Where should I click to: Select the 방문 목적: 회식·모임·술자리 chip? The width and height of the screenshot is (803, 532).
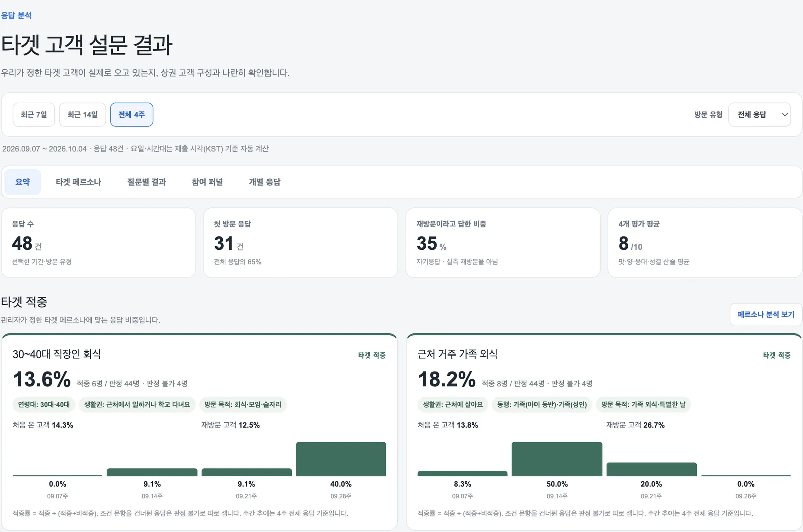(x=243, y=405)
